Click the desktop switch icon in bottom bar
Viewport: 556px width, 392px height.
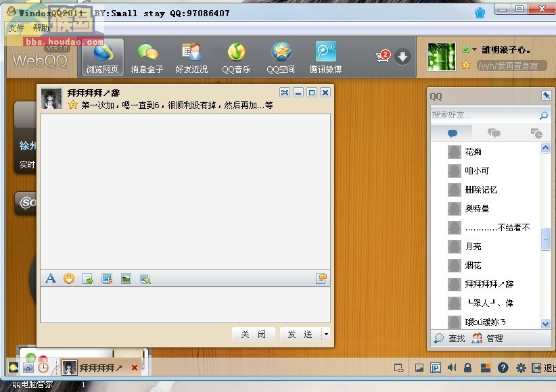tap(399, 368)
